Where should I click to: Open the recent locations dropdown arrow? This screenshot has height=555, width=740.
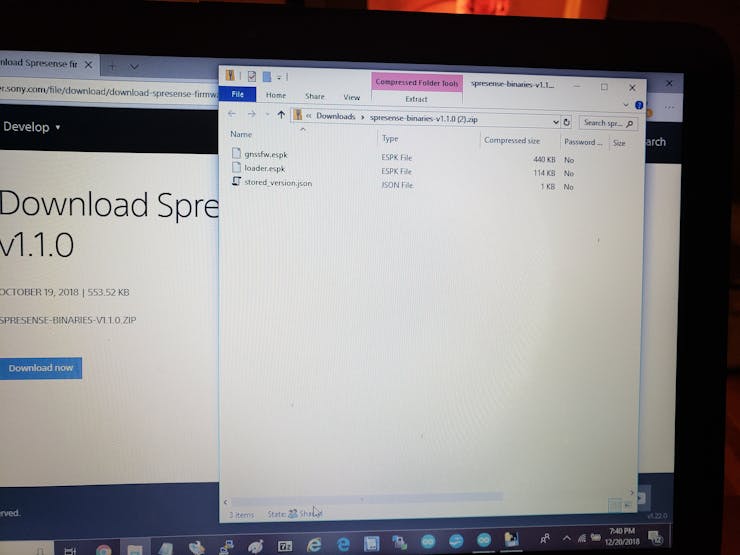pos(267,115)
